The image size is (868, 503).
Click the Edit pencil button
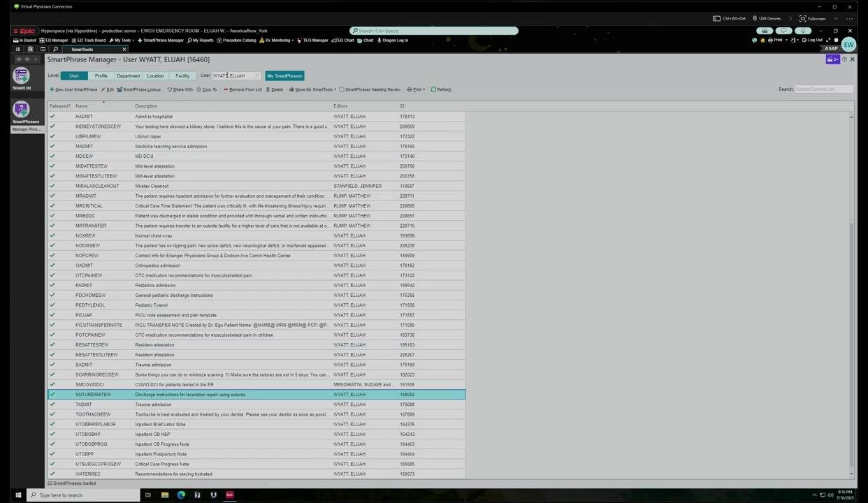tap(108, 89)
